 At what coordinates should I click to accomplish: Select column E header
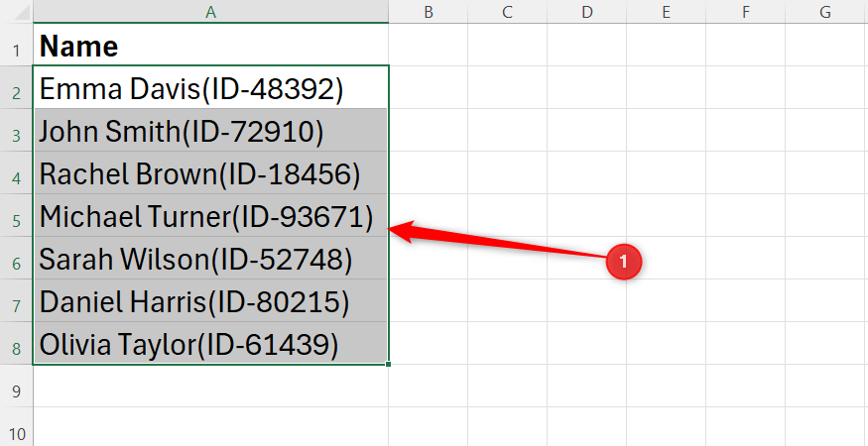pyautogui.click(x=666, y=12)
